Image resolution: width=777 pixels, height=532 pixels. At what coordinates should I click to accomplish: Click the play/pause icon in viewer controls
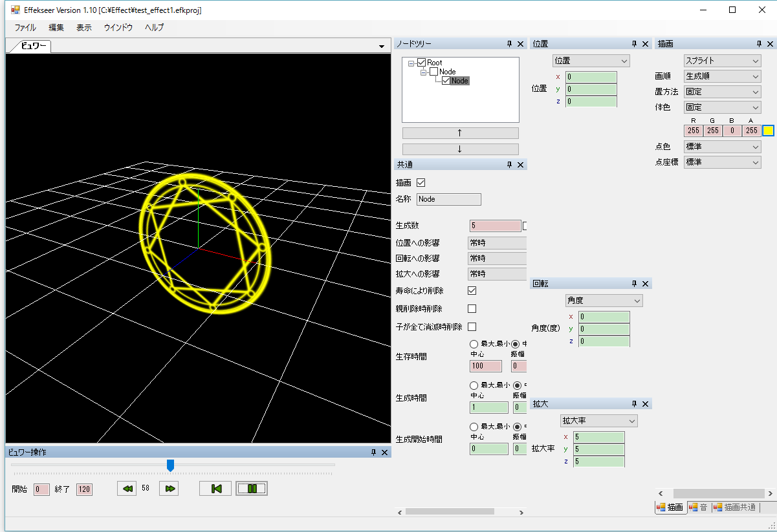251,488
